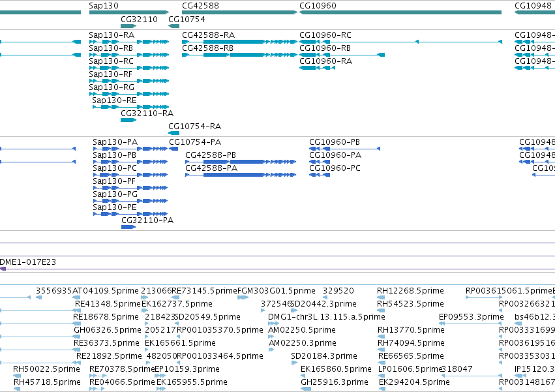Select the EK162737.5prime EST label
This screenshot has height=392, width=555.
(177, 304)
